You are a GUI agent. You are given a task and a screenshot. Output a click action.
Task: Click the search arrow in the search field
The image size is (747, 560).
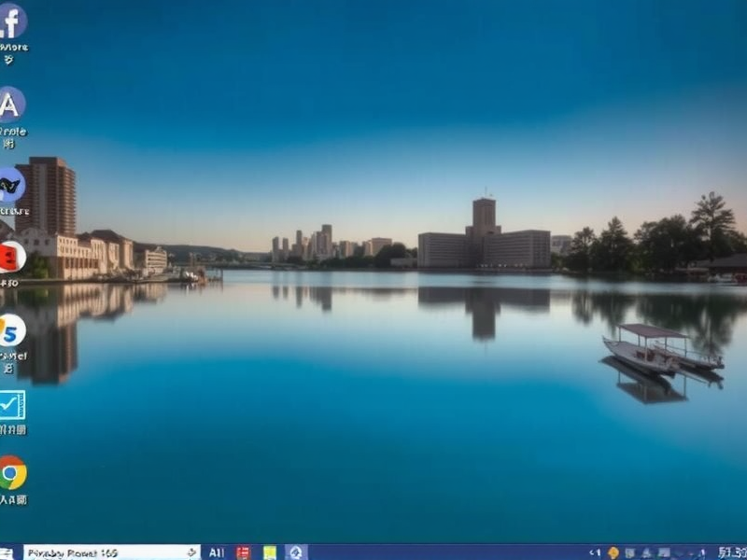coord(190,551)
